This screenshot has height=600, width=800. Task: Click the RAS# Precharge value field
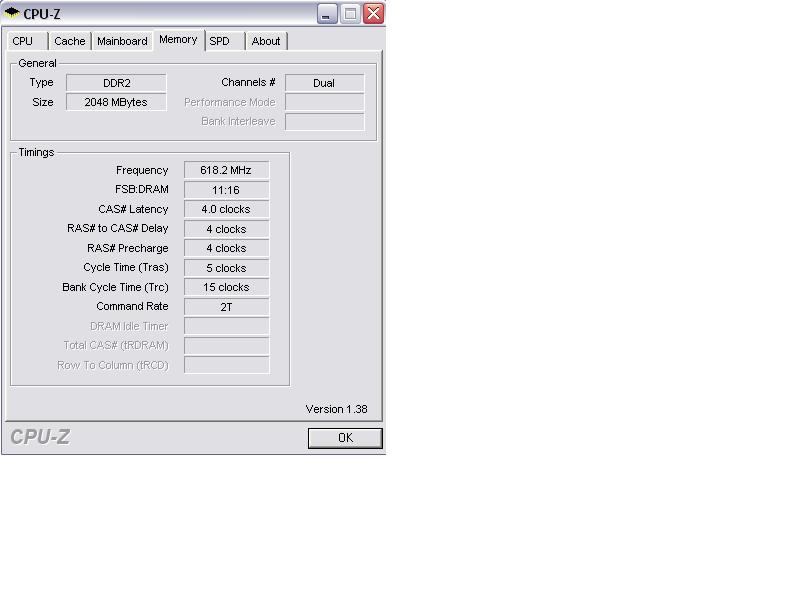226,248
